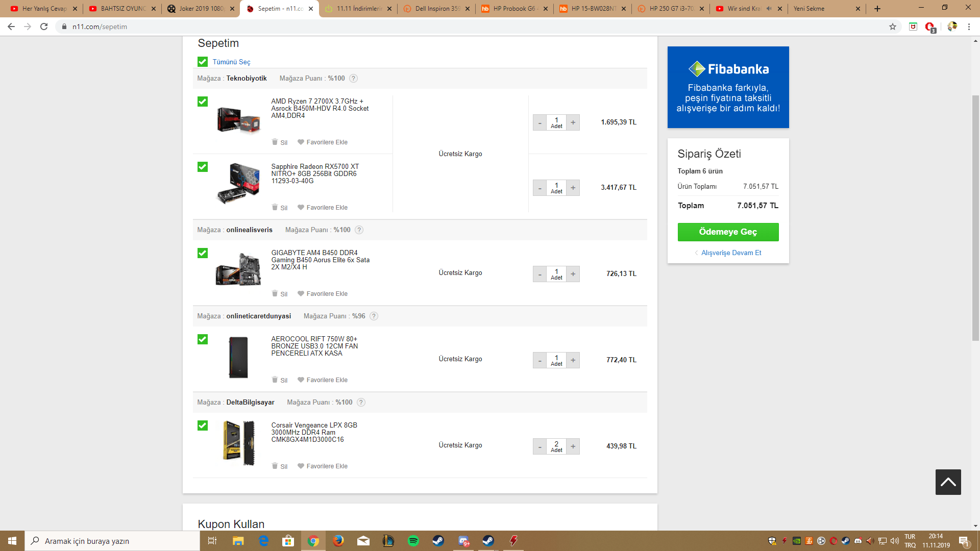Click help icon beside Teknobiyotik store rating
Screen dimensions: 980x551
[353, 79]
